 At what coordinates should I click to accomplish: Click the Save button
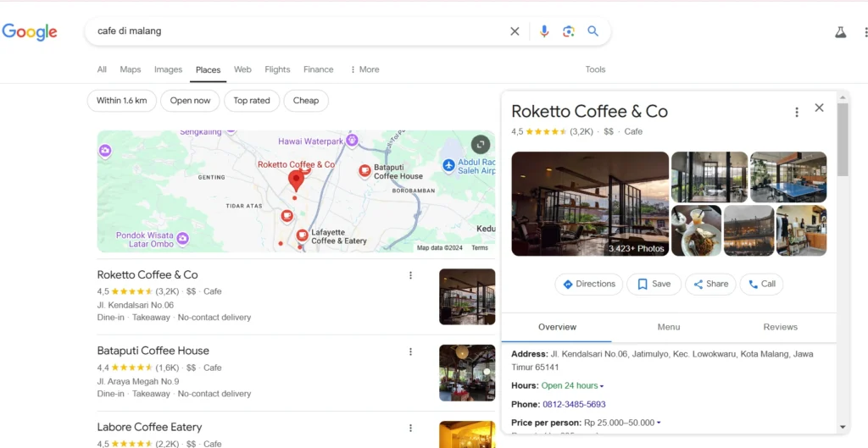coord(654,285)
